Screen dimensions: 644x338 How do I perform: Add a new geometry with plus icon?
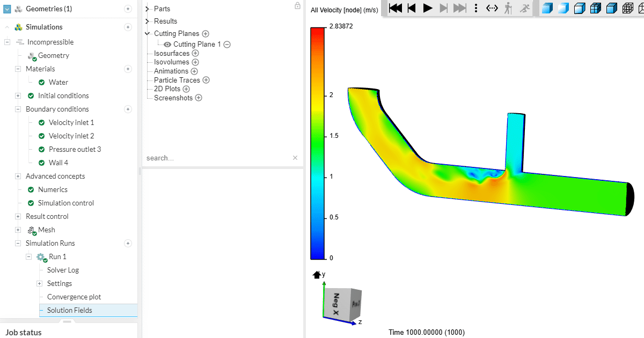point(128,9)
